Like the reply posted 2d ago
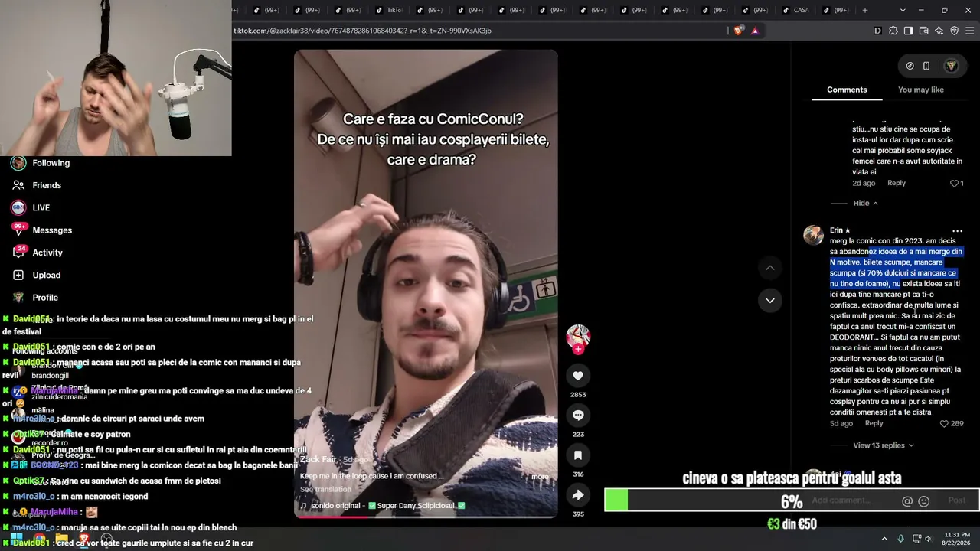The width and height of the screenshot is (980, 551). pos(954,184)
